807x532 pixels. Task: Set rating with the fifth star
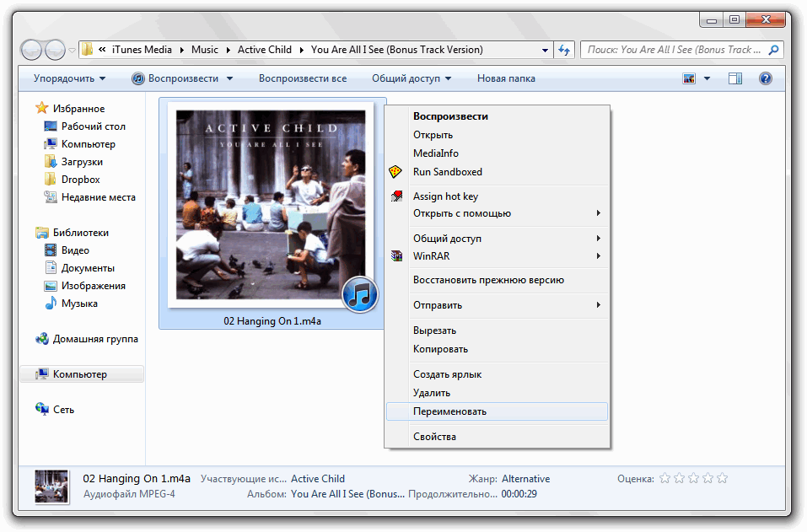click(x=723, y=479)
